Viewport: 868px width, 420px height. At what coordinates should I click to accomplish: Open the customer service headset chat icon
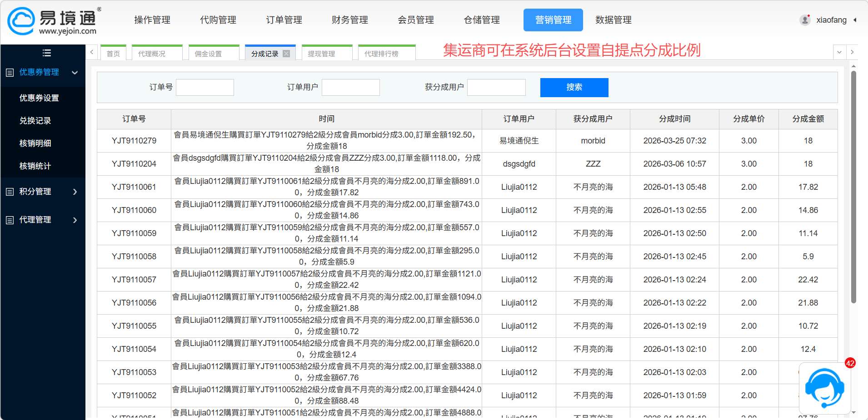point(824,388)
